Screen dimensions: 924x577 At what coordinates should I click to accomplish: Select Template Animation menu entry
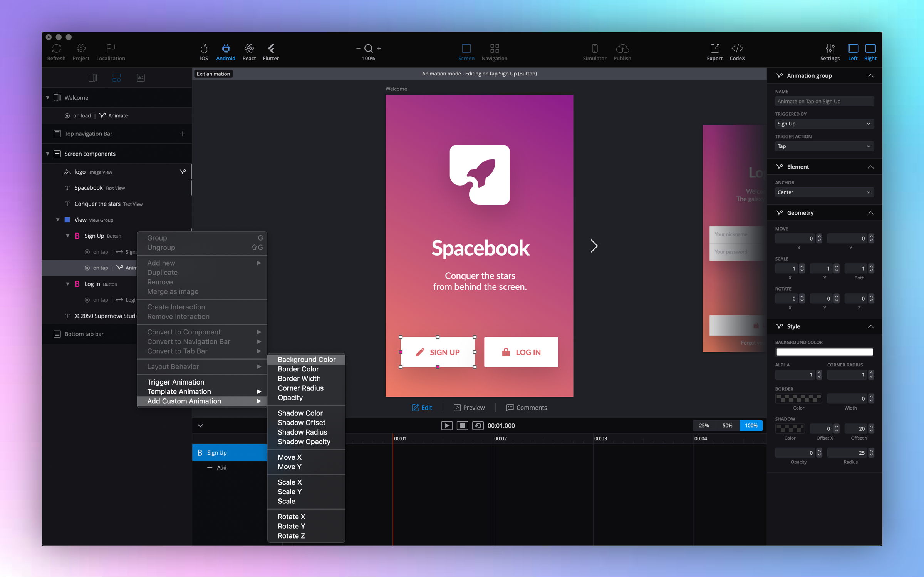[x=179, y=391]
